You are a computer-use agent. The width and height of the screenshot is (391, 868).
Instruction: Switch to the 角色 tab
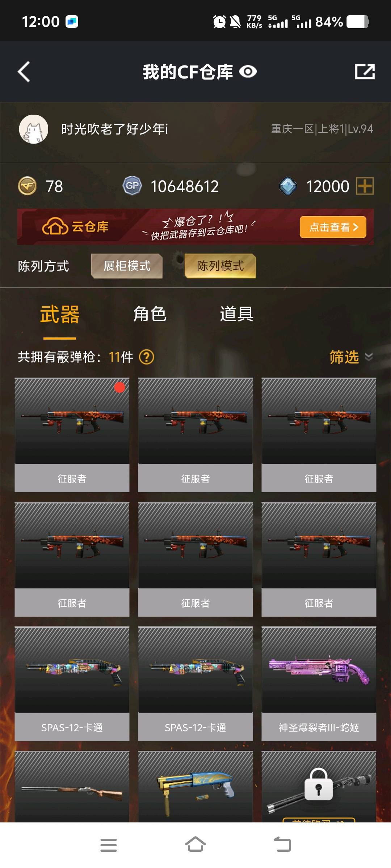[150, 314]
